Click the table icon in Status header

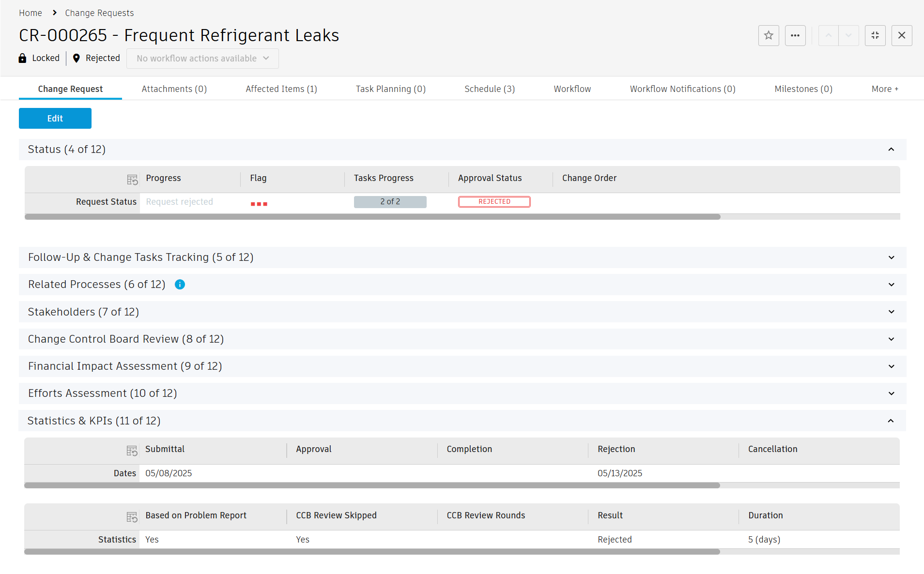pos(132,180)
